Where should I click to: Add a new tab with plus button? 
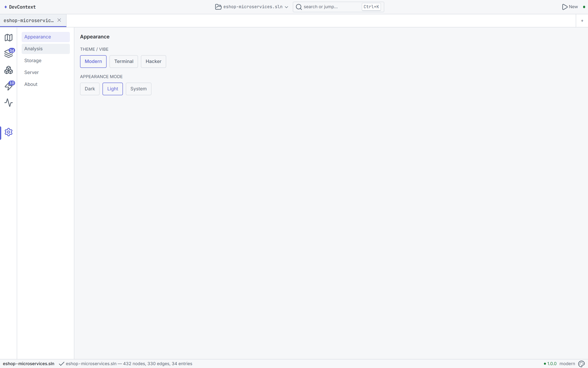(x=582, y=21)
